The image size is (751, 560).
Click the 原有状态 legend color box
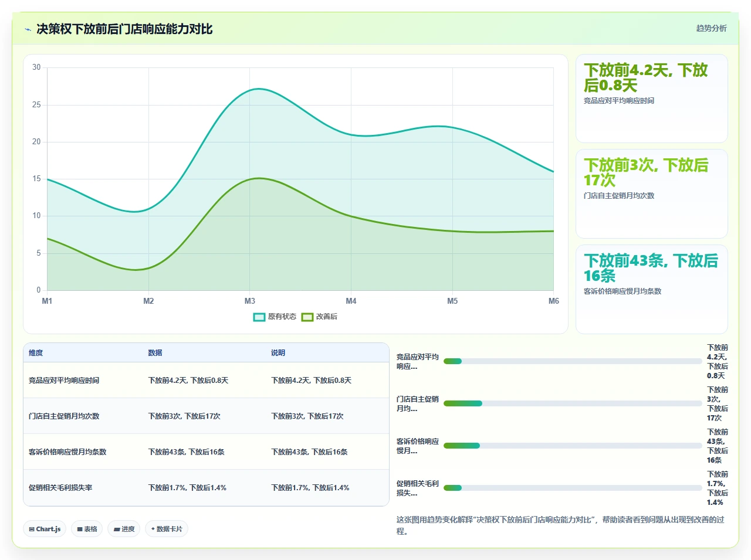tap(259, 317)
